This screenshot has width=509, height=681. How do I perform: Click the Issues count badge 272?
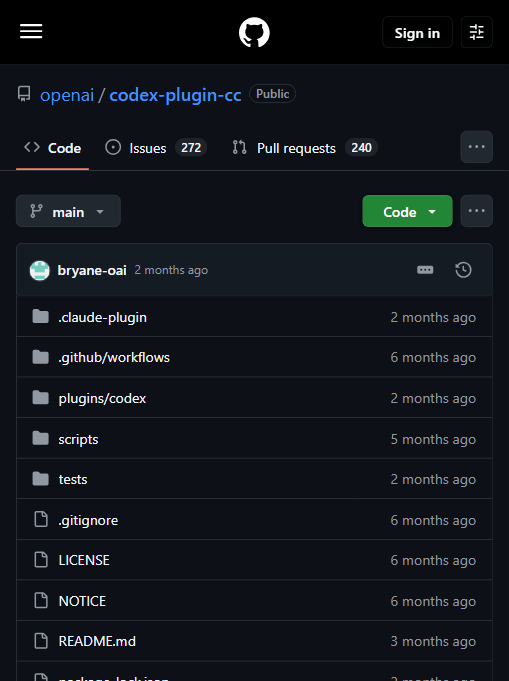pyautogui.click(x=191, y=148)
